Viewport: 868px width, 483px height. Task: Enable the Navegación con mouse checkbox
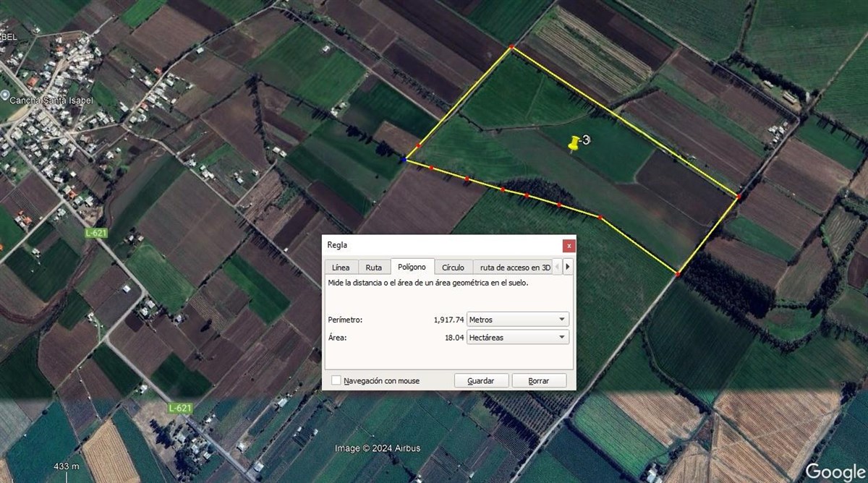pos(336,380)
